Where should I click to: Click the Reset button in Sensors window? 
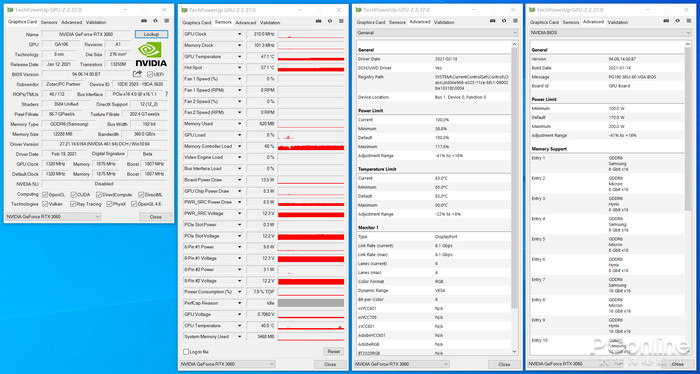(333, 352)
